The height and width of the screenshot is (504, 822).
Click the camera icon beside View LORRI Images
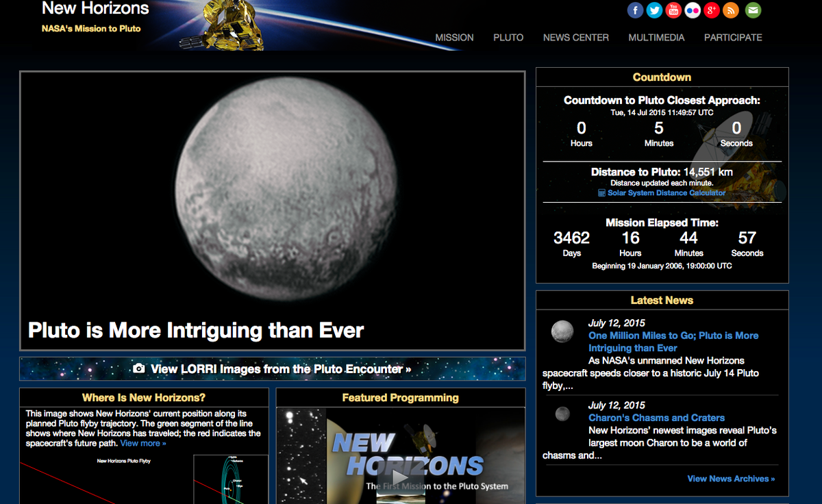[139, 368]
